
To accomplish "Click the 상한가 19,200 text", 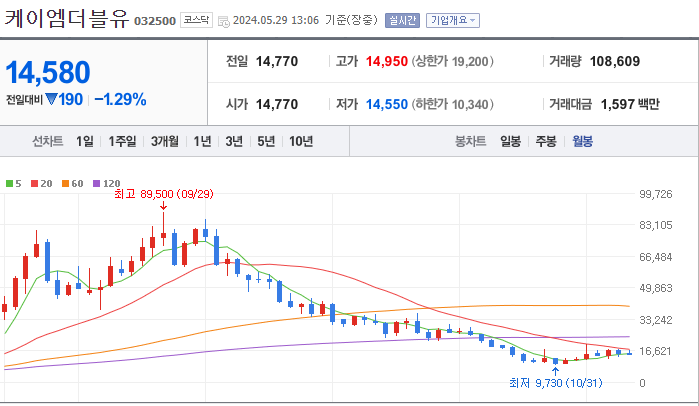I will 452,62.
